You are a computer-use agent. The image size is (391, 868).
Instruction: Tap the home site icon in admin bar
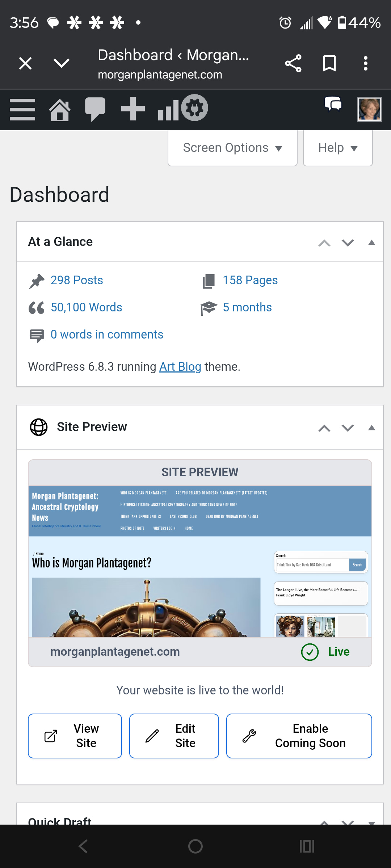pos(60,109)
